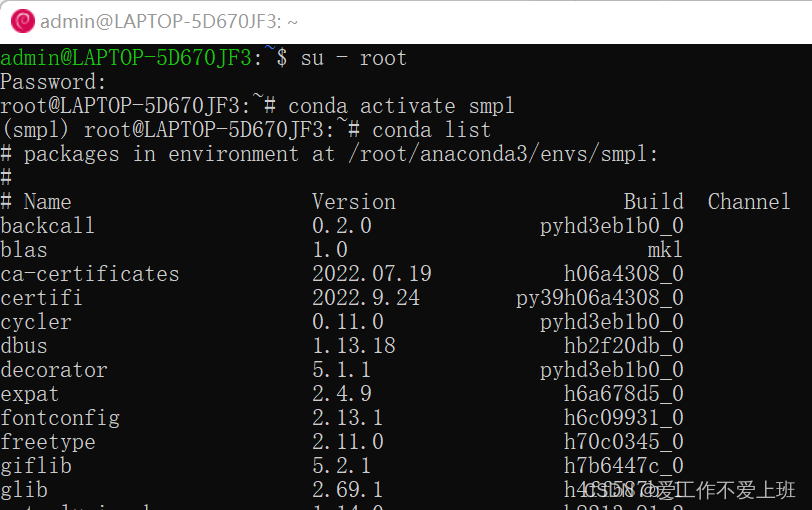Click version 5.2.1 of giflib
The height and width of the screenshot is (510, 812).
click(342, 466)
